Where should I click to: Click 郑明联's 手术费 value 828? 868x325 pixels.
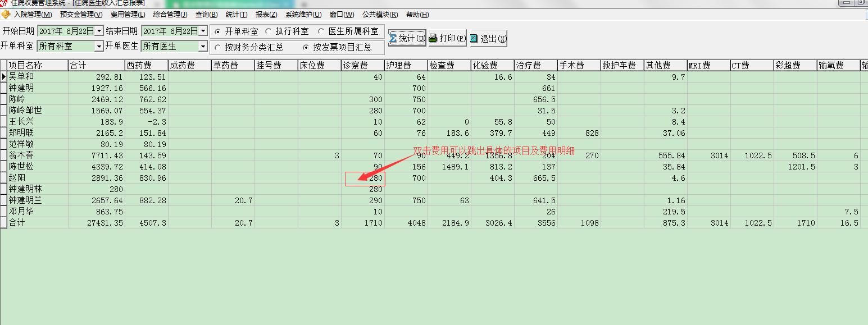click(x=579, y=133)
